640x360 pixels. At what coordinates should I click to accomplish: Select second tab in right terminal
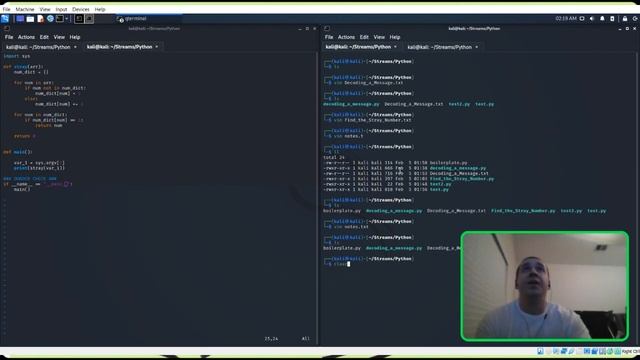442,47
